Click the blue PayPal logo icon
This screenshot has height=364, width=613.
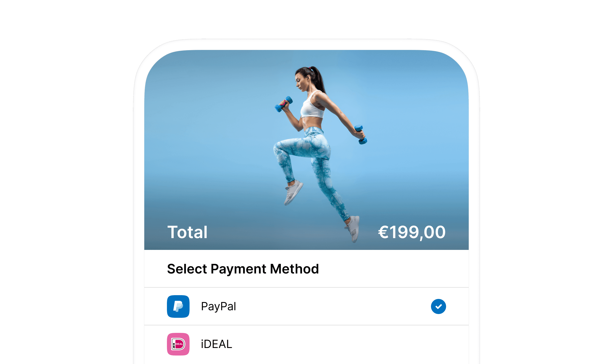(x=178, y=306)
